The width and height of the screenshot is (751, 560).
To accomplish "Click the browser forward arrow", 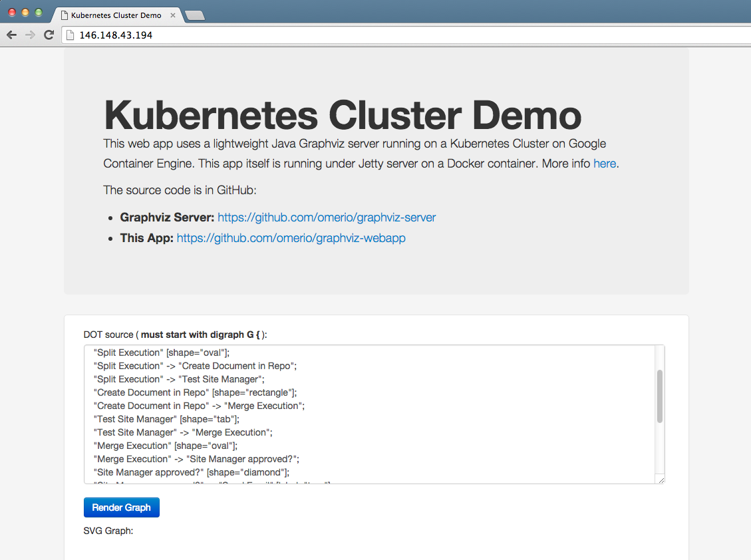I will tap(30, 35).
